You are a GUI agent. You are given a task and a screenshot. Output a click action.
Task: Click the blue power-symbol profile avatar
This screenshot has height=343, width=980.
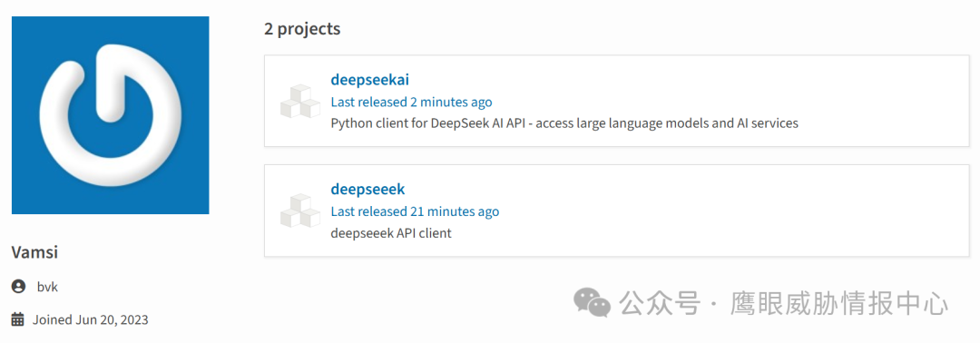110,115
